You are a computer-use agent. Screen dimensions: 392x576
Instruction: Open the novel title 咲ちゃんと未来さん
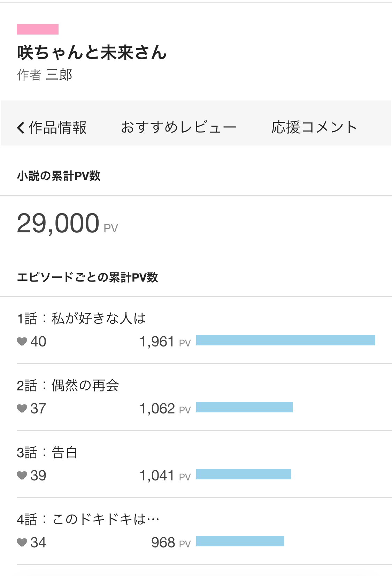pyautogui.click(x=92, y=53)
